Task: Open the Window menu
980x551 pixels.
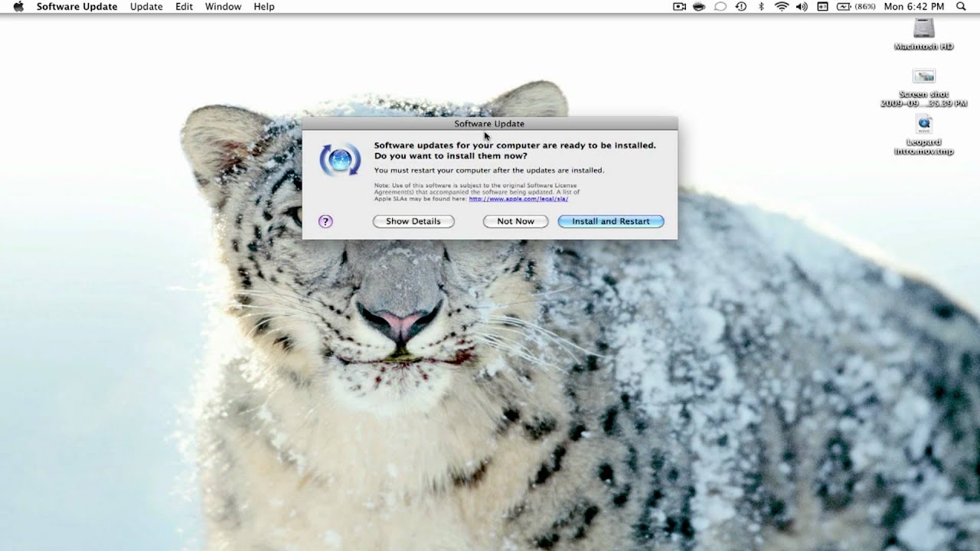Action: click(223, 6)
